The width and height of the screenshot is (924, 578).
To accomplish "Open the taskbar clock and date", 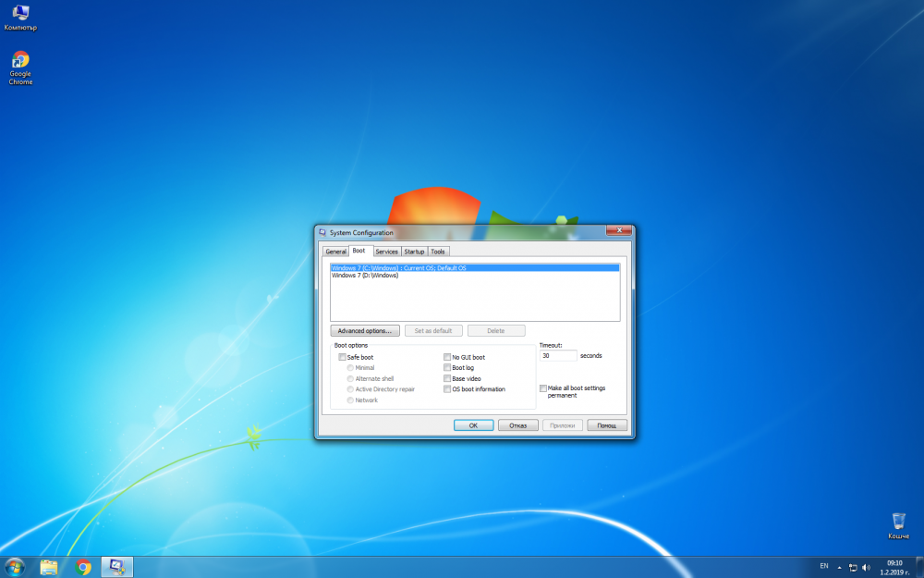I will coord(894,568).
